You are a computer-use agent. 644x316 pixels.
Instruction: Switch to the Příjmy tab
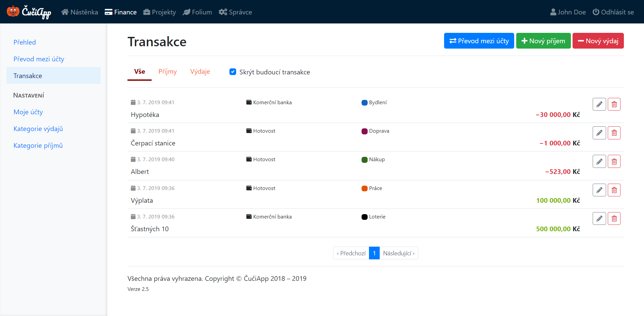pos(168,71)
